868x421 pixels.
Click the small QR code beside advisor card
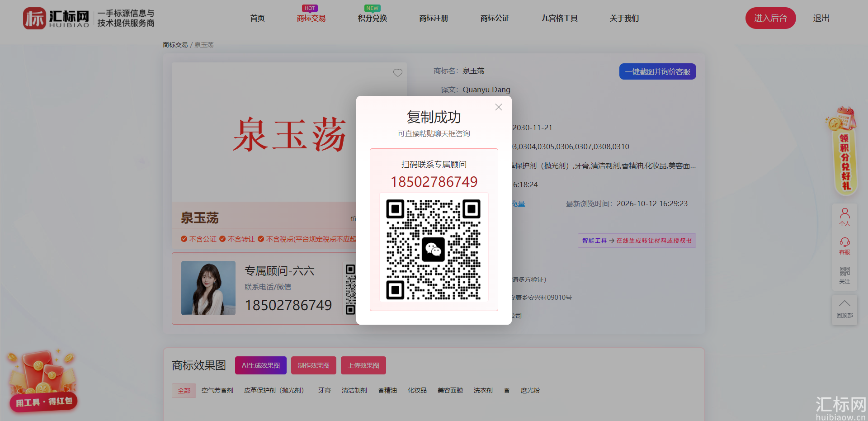pyautogui.click(x=351, y=289)
